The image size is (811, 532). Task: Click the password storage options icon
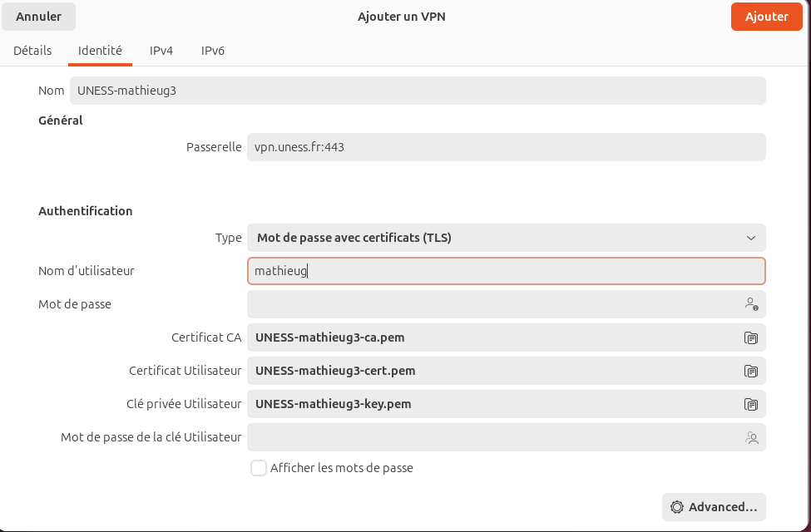click(x=751, y=304)
